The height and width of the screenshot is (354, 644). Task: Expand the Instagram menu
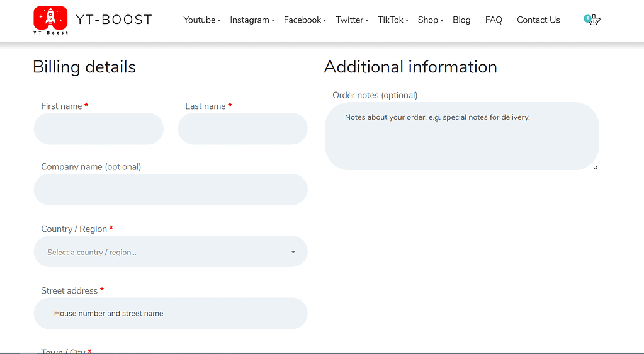[252, 20]
